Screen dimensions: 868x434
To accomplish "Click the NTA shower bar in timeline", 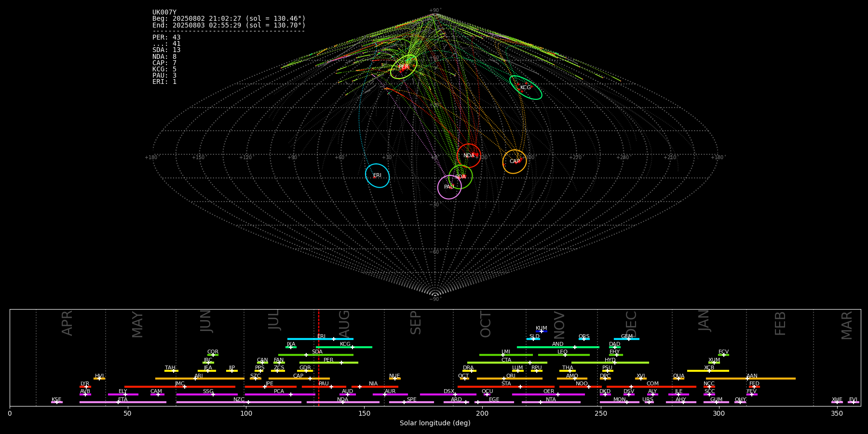I will click(x=551, y=402).
